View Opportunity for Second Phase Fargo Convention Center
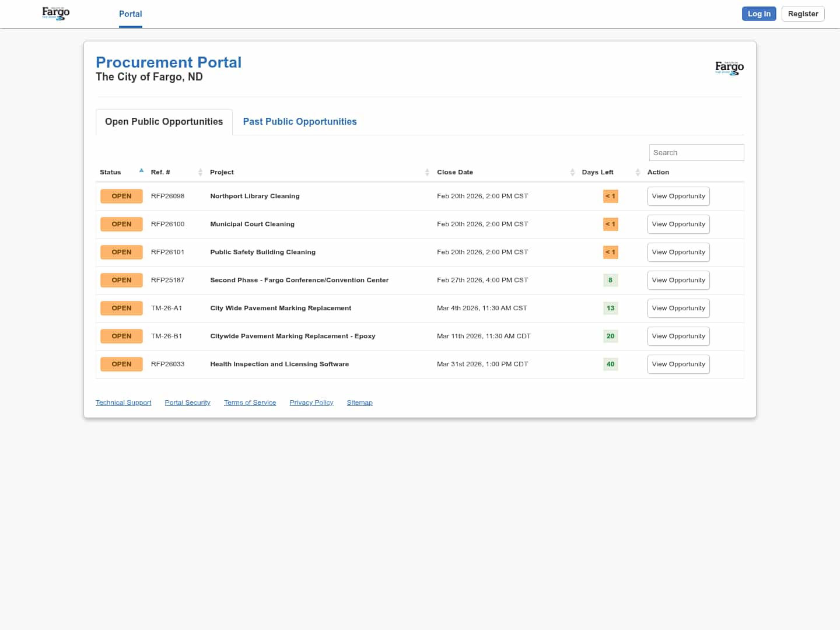Viewport: 840px width, 630px height. click(x=678, y=280)
